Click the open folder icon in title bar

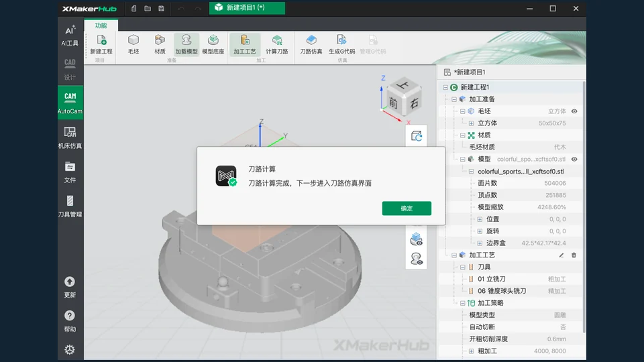148,8
